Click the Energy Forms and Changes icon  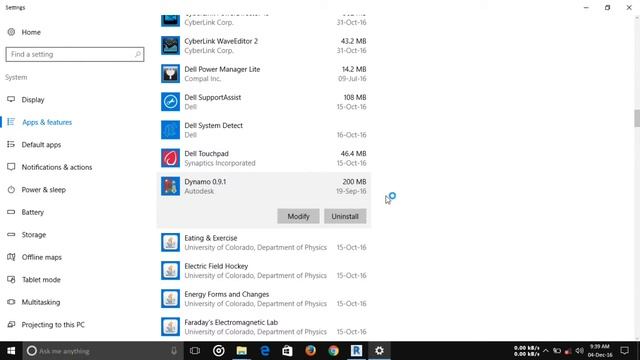[x=170, y=299]
